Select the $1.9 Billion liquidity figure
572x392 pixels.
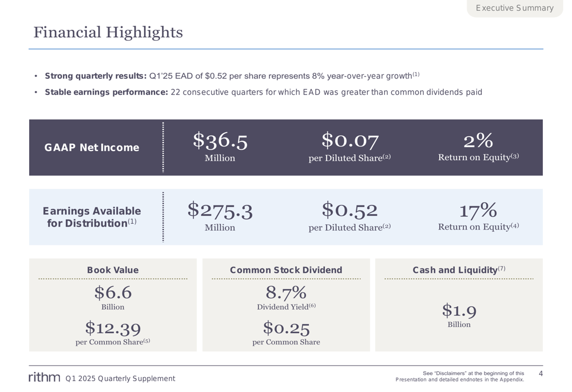click(459, 315)
